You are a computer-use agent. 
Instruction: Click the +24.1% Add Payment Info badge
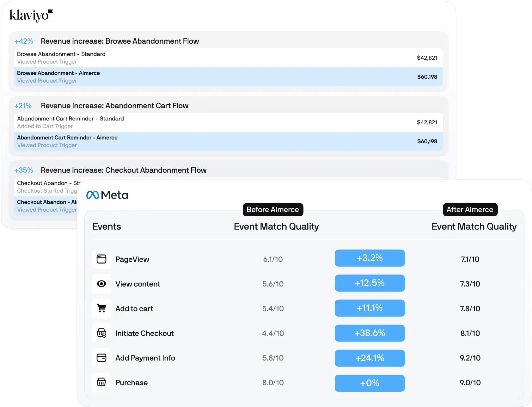click(x=370, y=358)
